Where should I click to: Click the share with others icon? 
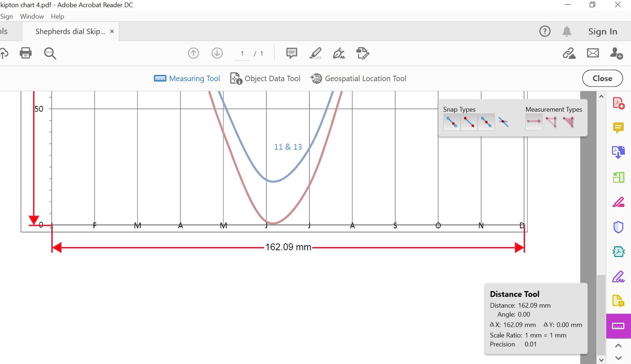point(616,53)
